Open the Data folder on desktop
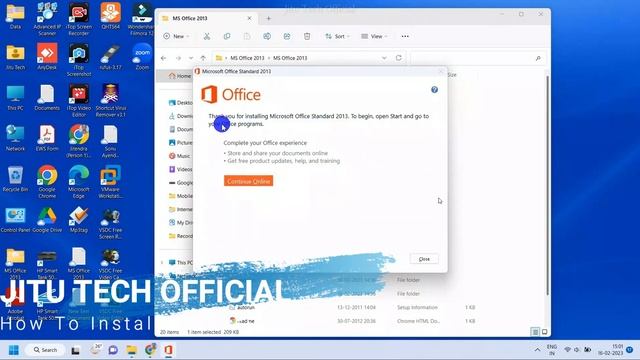The width and height of the screenshot is (640, 360). tap(15, 16)
